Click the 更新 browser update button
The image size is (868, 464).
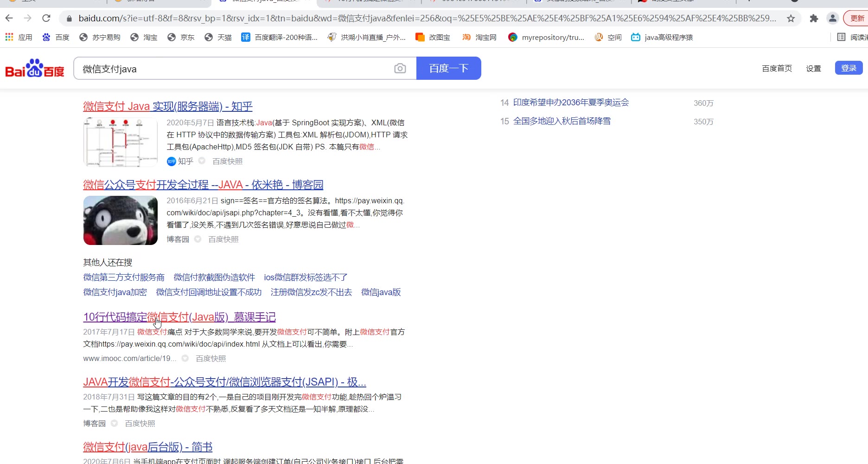click(856, 19)
